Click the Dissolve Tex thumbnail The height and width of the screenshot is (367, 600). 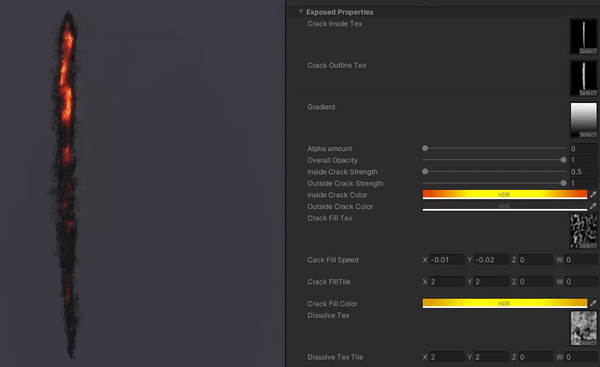click(584, 328)
